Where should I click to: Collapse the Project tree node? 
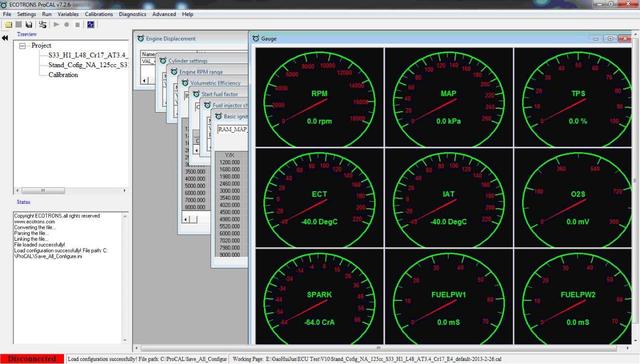[22, 46]
